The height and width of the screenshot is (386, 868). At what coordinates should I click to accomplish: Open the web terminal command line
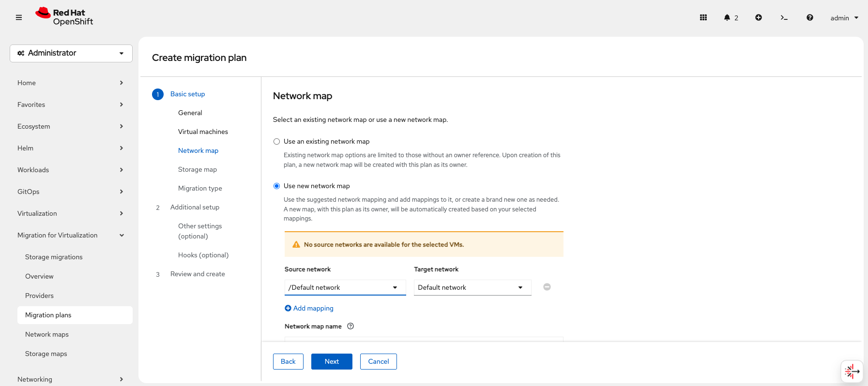784,17
